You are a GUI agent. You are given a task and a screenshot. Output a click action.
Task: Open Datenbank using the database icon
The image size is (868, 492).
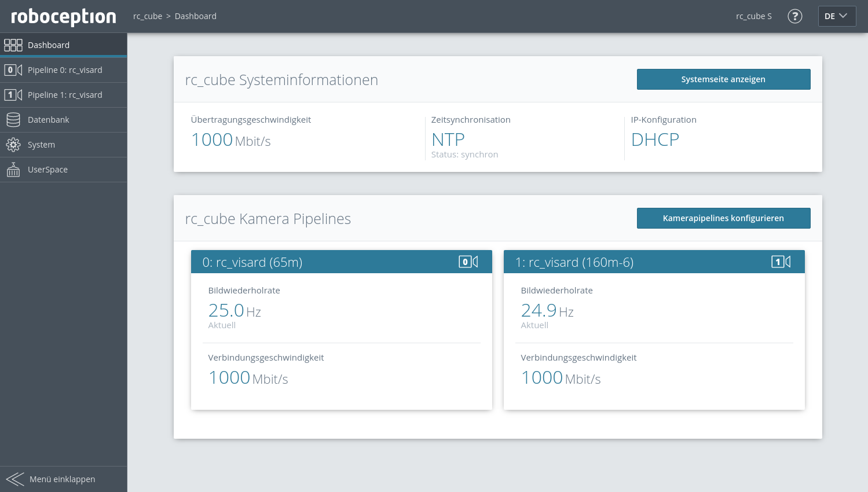click(x=13, y=119)
